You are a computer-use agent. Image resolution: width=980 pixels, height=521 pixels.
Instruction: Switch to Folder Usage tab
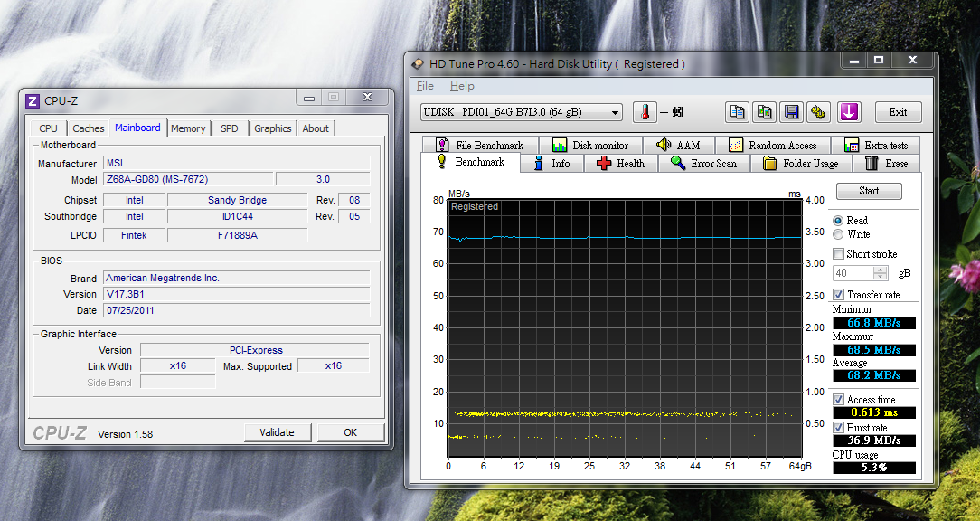tap(801, 163)
